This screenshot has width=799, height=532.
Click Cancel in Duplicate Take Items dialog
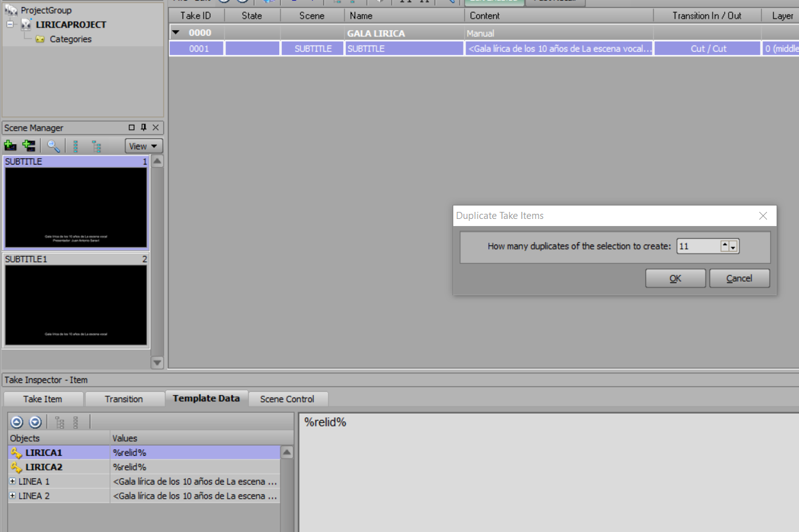tap(739, 278)
